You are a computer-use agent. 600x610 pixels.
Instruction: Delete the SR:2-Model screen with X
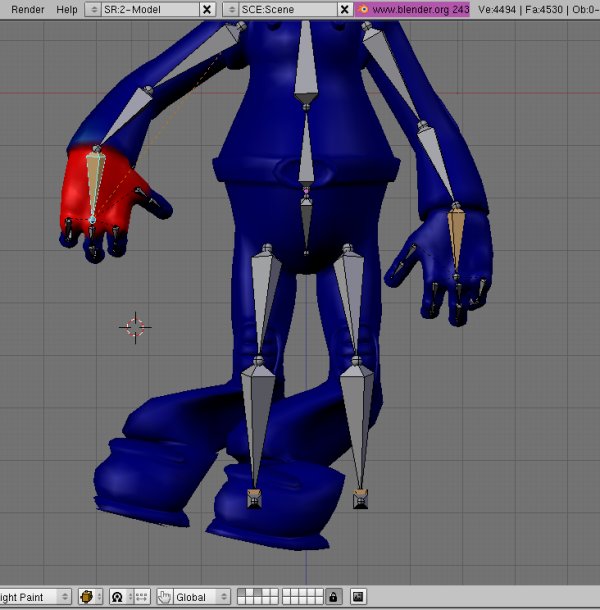207,9
